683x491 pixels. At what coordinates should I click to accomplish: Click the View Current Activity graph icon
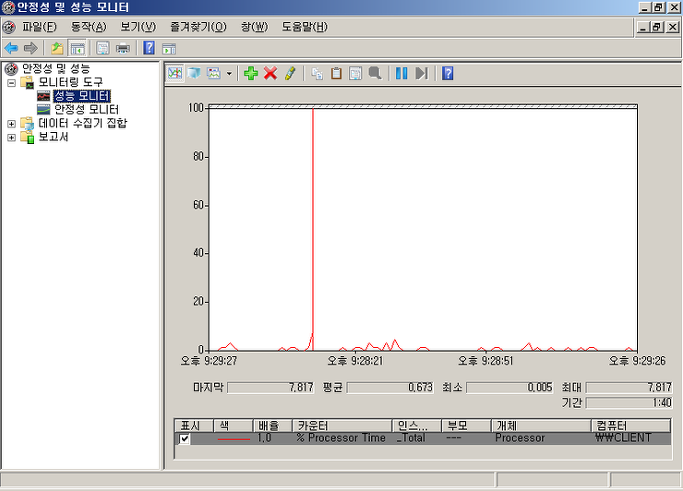175,73
